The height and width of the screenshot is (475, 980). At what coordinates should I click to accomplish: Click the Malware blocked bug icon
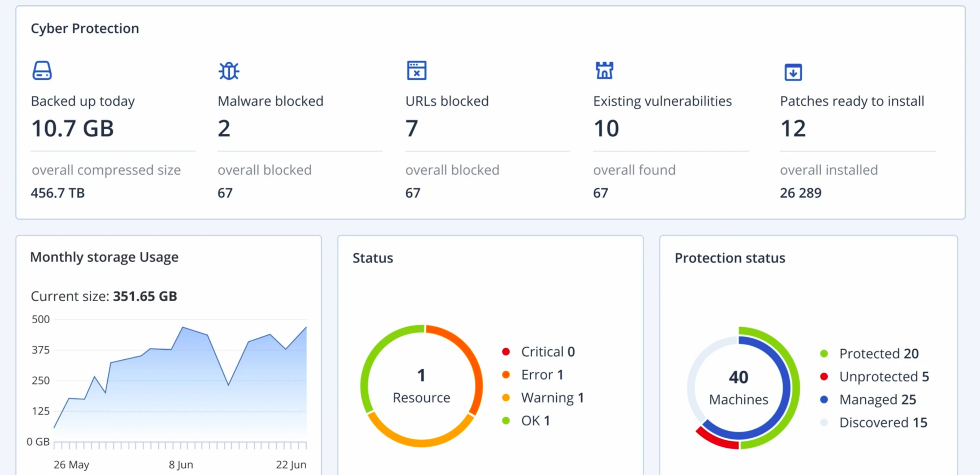(x=229, y=71)
